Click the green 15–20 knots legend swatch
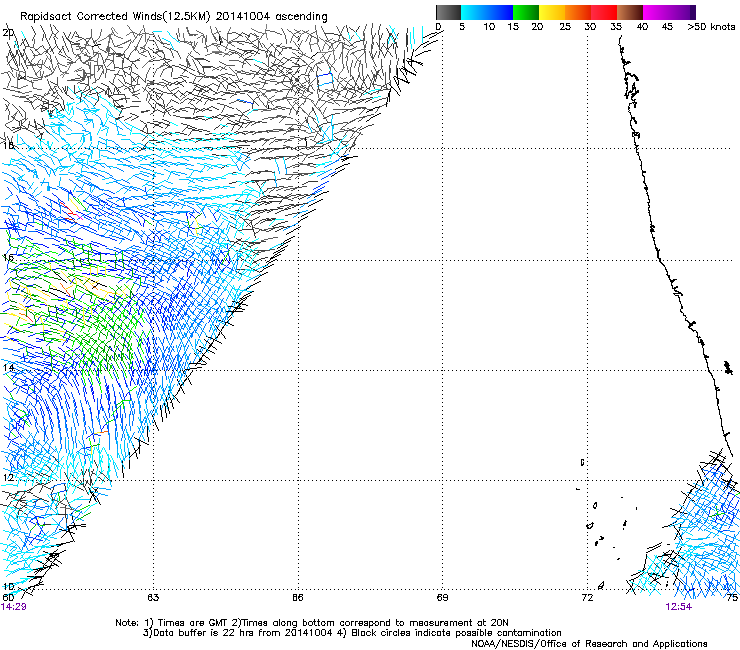 point(526,12)
